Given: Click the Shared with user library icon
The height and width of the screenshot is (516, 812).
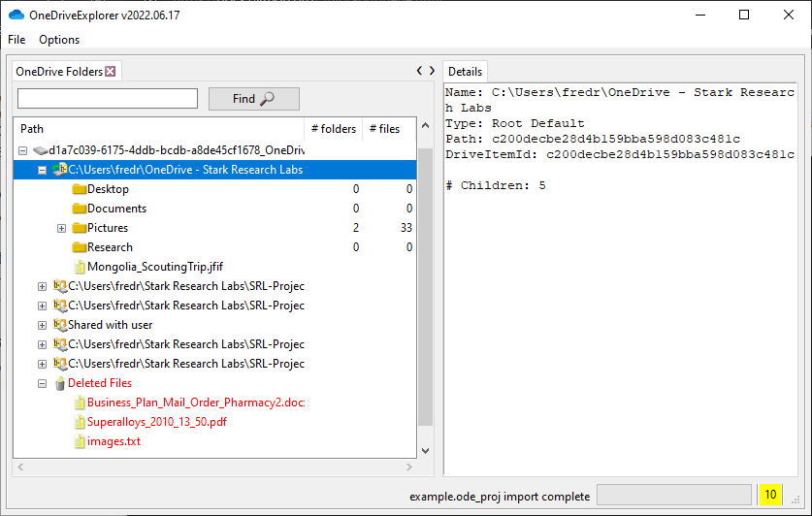Looking at the screenshot, I should [60, 325].
